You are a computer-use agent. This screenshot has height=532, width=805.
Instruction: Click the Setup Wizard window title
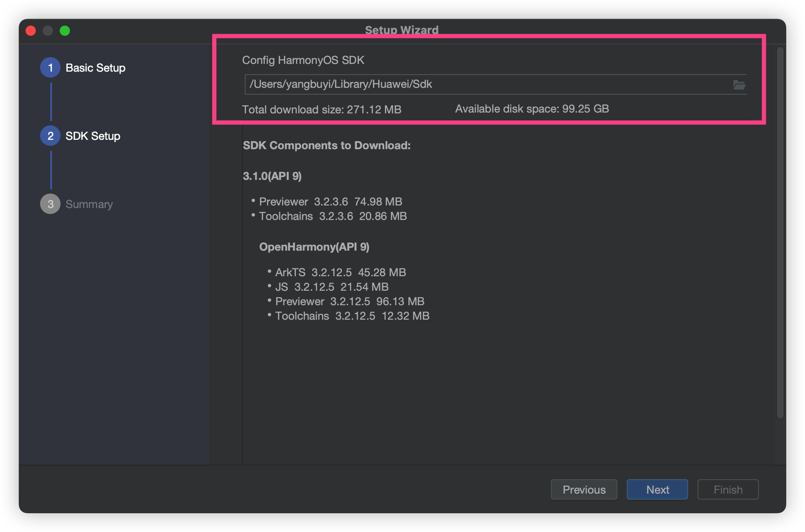click(x=402, y=30)
